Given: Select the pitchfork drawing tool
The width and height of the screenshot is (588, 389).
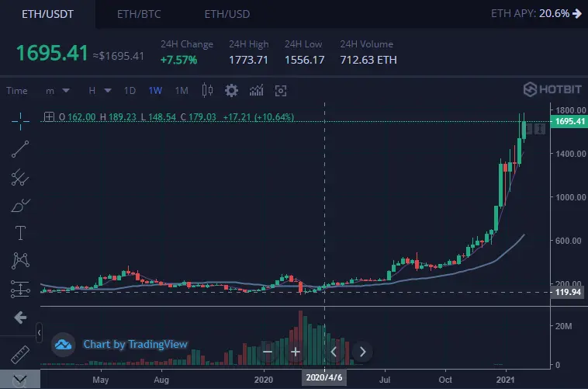Looking at the screenshot, I should click(20, 177).
